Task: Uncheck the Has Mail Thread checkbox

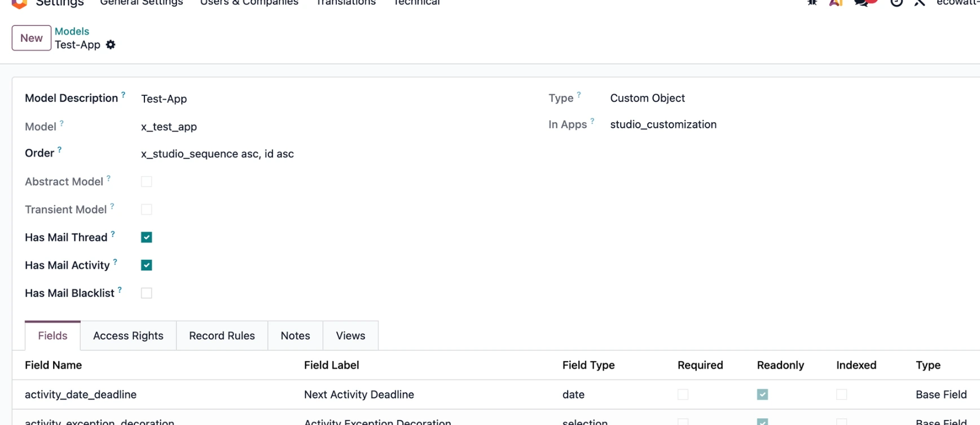Action: pos(147,237)
